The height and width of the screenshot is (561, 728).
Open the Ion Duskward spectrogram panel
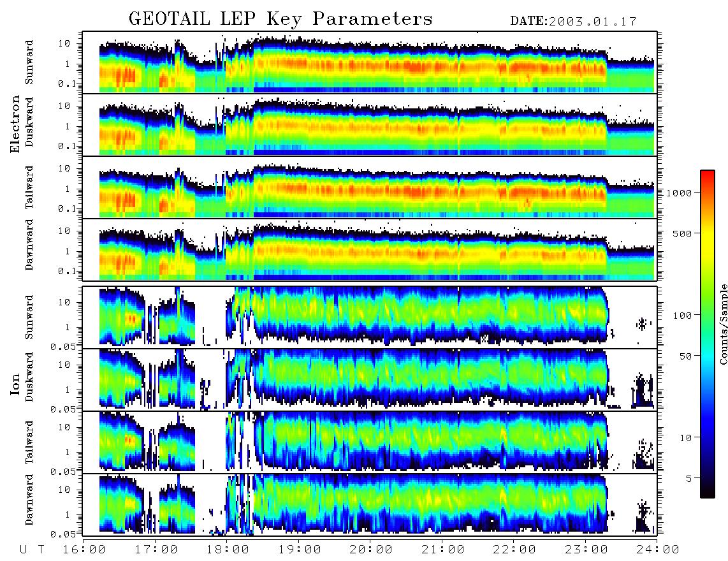370,379
